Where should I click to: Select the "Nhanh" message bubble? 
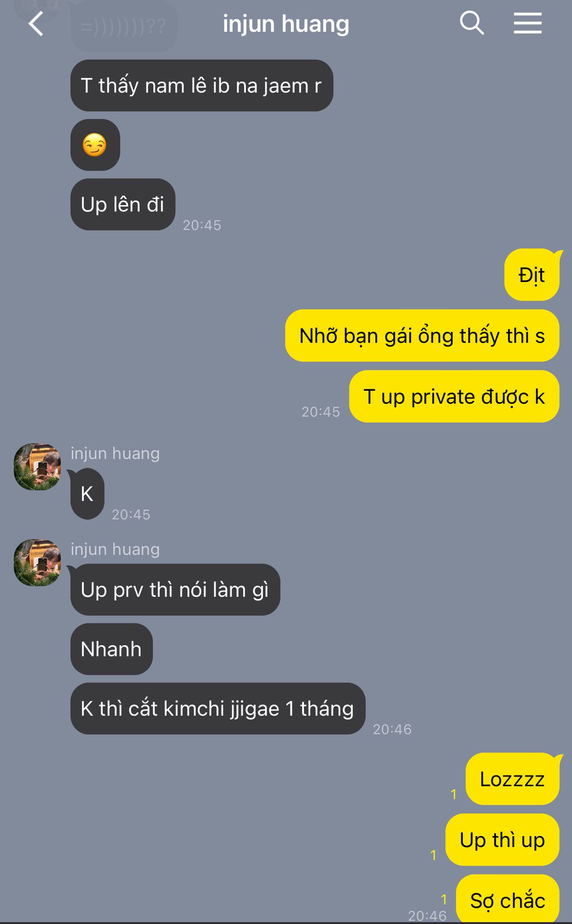point(112,649)
